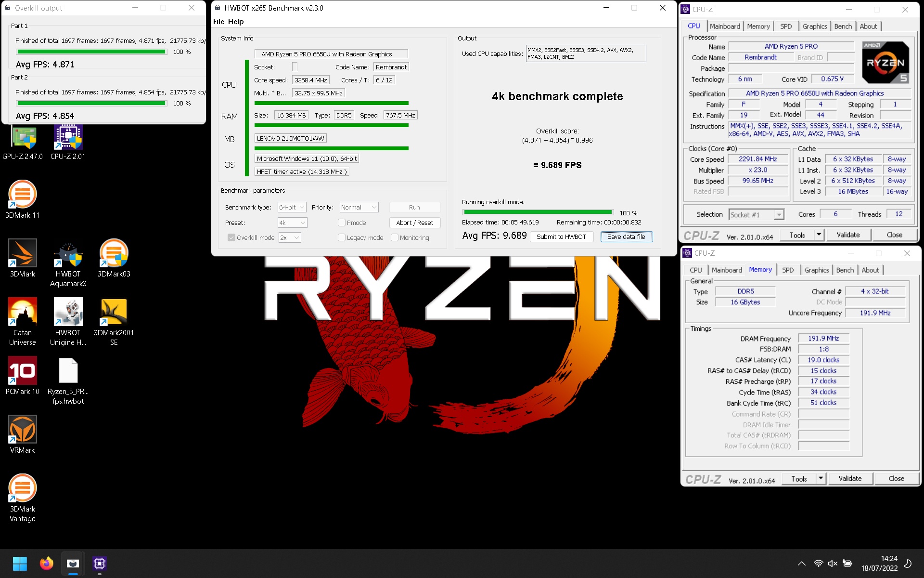Open the Priority Normal dropdown
924x578 pixels.
tap(359, 207)
